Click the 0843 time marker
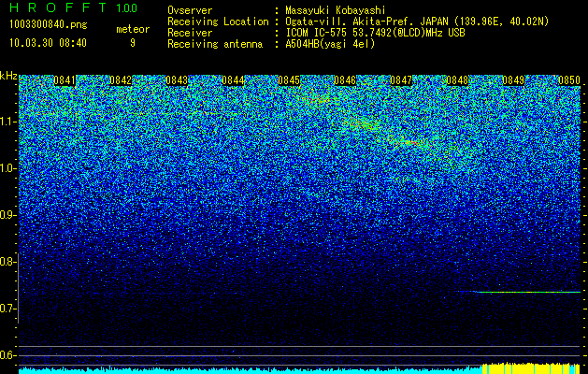 pyautogui.click(x=177, y=80)
